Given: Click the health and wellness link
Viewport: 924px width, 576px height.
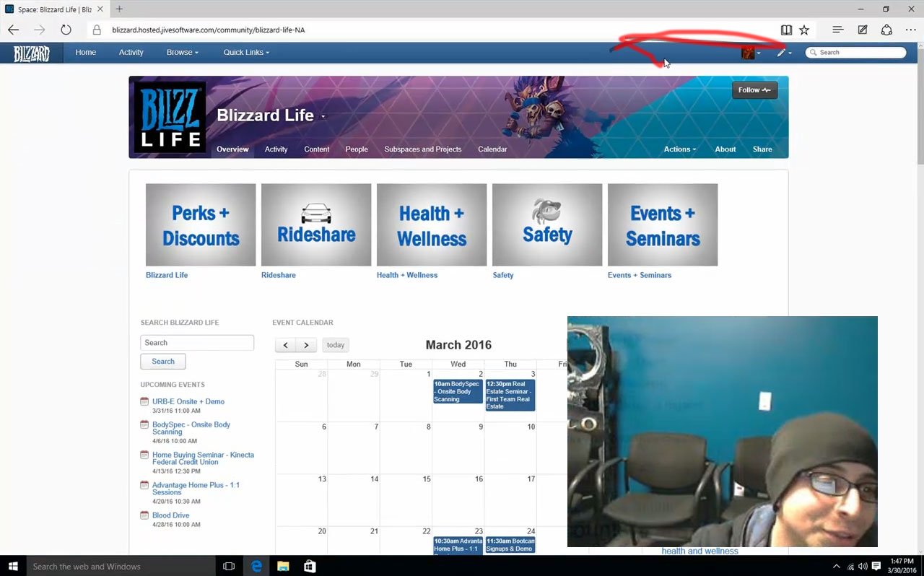Looking at the screenshot, I should (699, 551).
